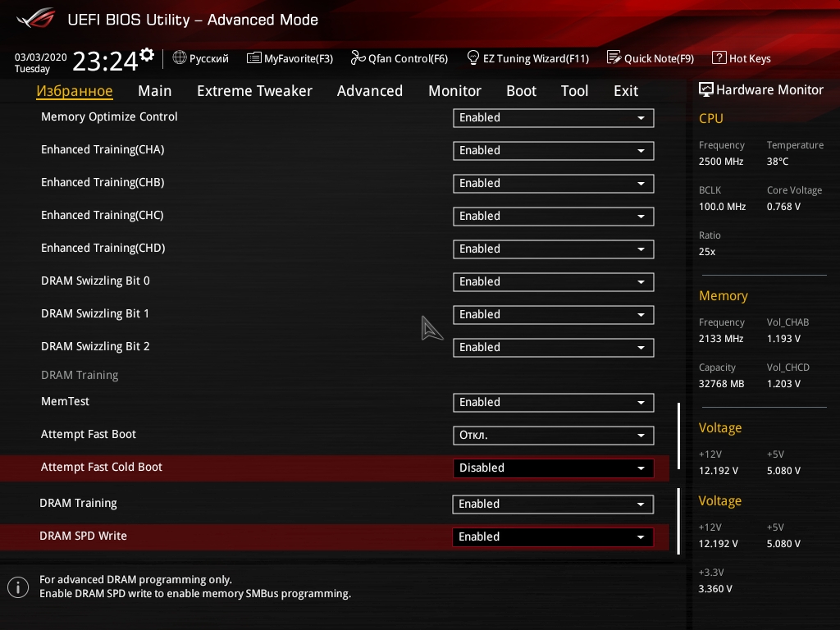Switch to the Main tab
The image size is (840, 630).
[x=155, y=91]
